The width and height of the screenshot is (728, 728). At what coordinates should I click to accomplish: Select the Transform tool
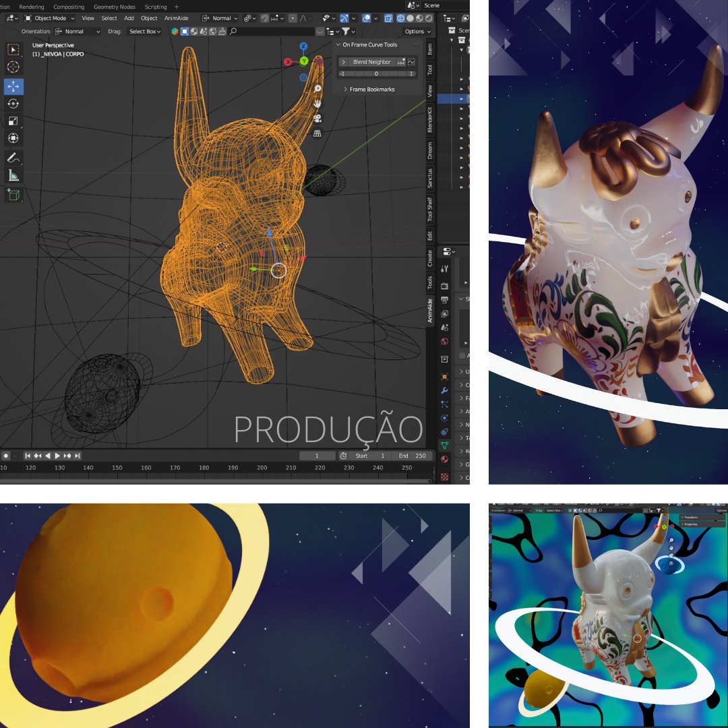(x=13, y=138)
